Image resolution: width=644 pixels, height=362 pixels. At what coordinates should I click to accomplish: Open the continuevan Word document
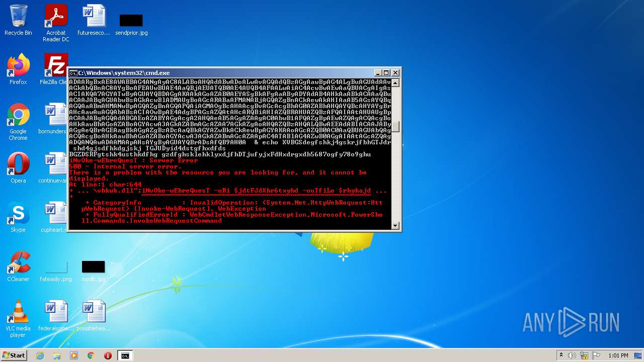point(53,168)
